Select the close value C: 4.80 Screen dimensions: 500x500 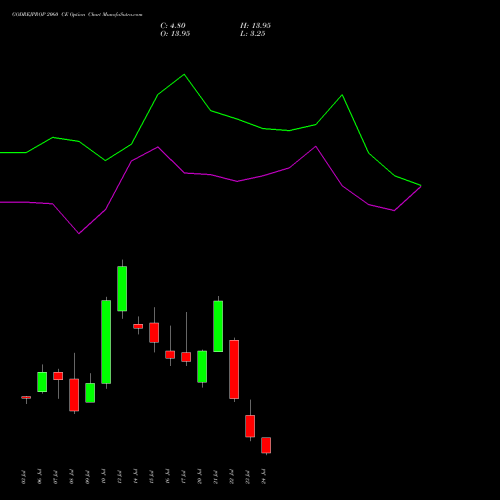[x=173, y=26]
